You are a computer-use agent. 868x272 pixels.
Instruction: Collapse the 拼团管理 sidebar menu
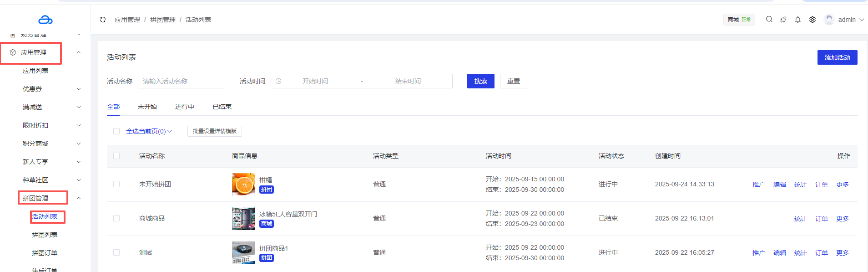[x=78, y=198]
